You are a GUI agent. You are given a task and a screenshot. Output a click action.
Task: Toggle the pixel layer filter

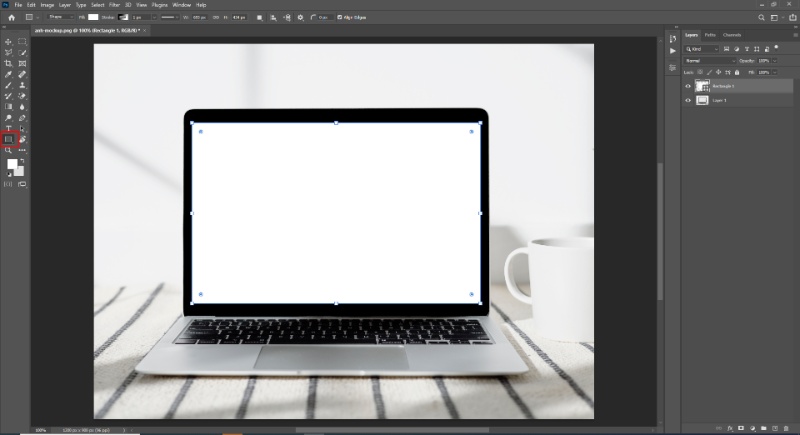pyautogui.click(x=727, y=49)
